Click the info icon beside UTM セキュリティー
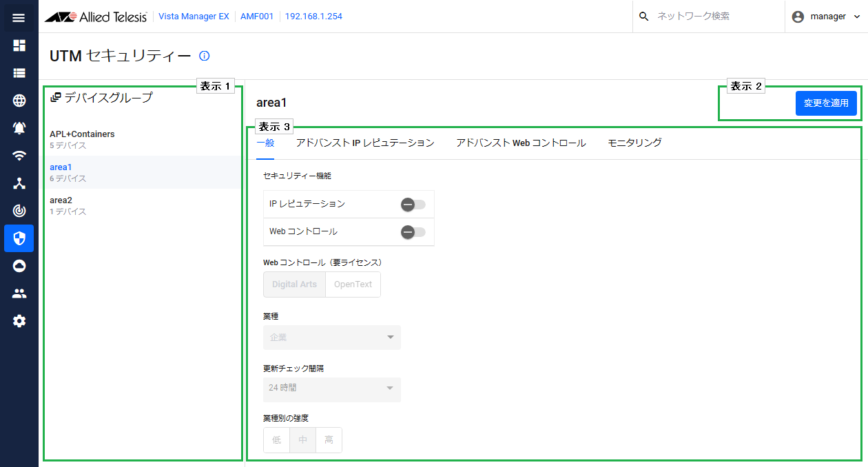 tap(204, 56)
